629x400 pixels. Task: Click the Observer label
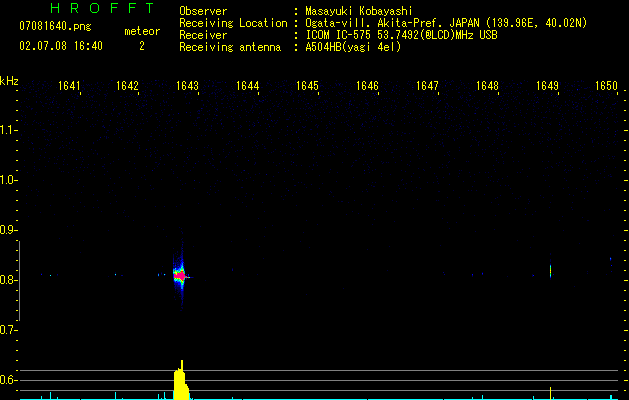[203, 11]
